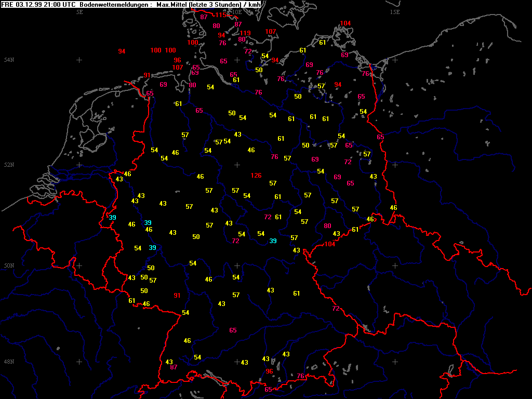This screenshot has height=399, width=532.
Task: Click the 50N latitude label
Action: 9,266
